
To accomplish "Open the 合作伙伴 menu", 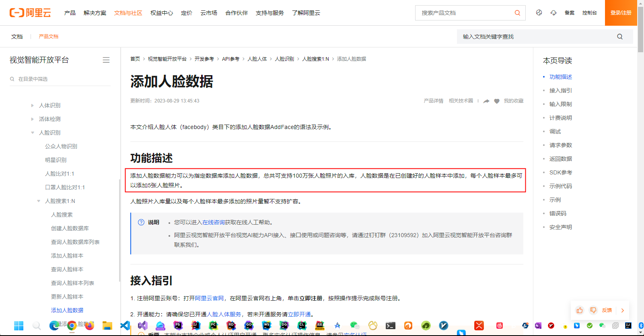I will click(237, 13).
